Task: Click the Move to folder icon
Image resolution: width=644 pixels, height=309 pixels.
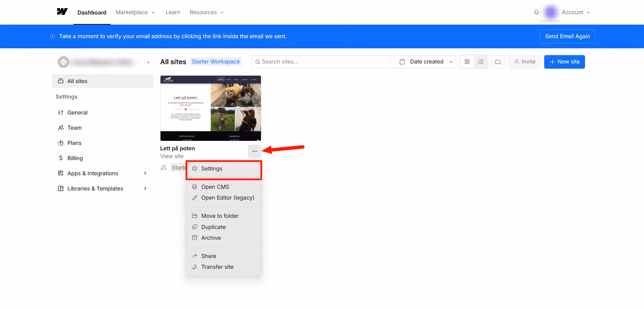Action: (195, 216)
